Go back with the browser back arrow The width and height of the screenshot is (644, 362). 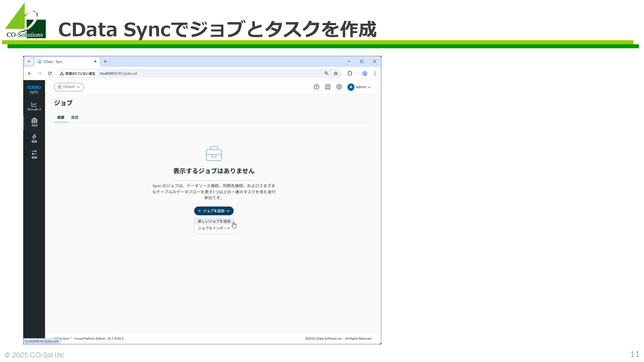click(30, 73)
